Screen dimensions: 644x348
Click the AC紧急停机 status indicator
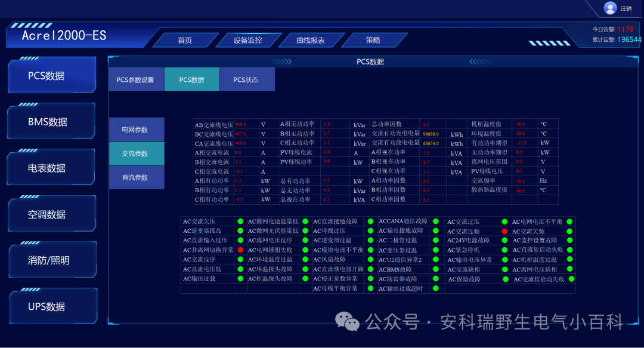pyautogui.click(x=504, y=250)
